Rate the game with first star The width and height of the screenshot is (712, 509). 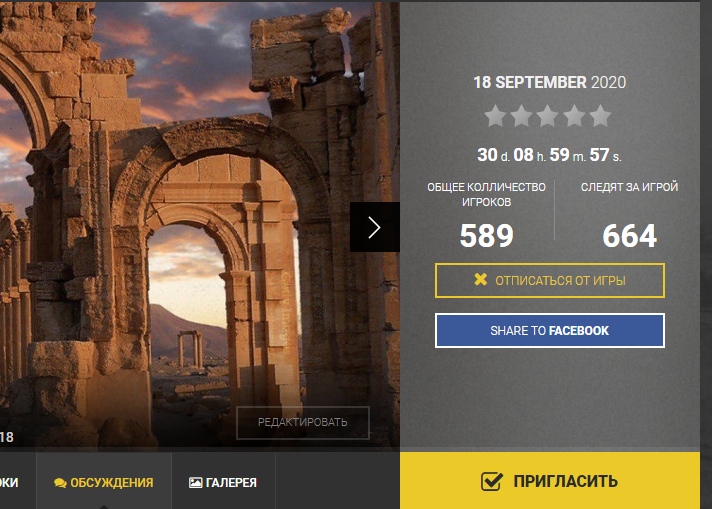click(495, 116)
